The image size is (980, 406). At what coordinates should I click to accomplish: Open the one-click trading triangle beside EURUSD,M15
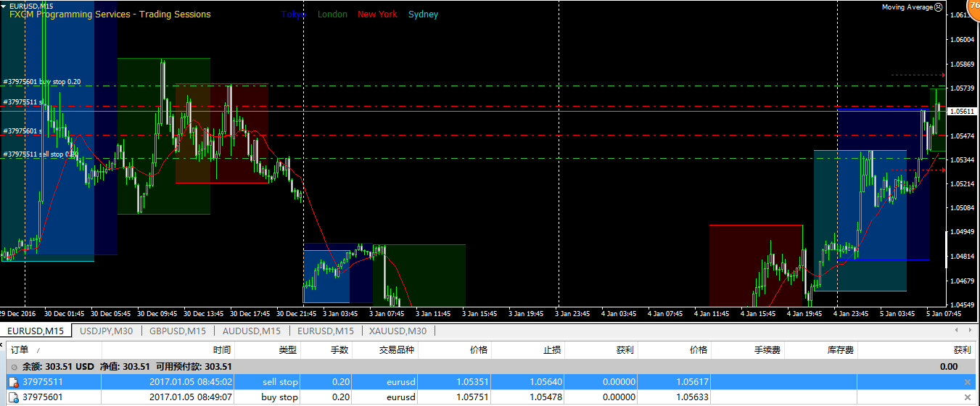click(x=4, y=6)
